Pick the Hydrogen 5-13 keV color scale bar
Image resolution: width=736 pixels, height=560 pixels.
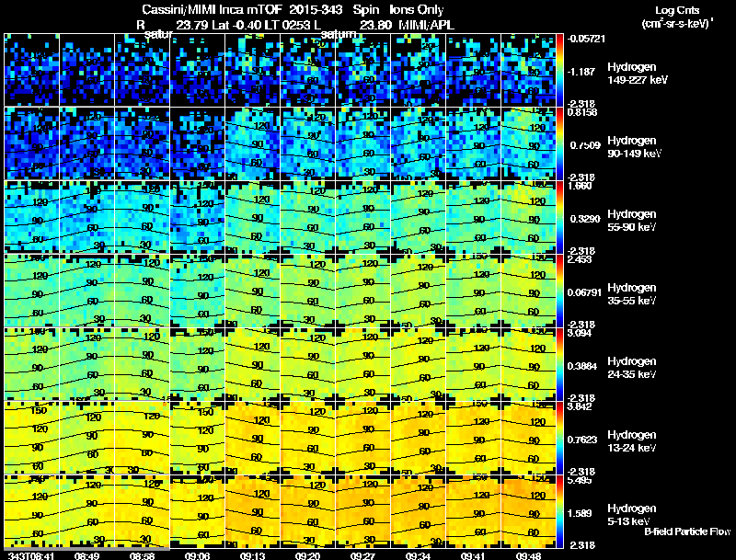click(560, 511)
